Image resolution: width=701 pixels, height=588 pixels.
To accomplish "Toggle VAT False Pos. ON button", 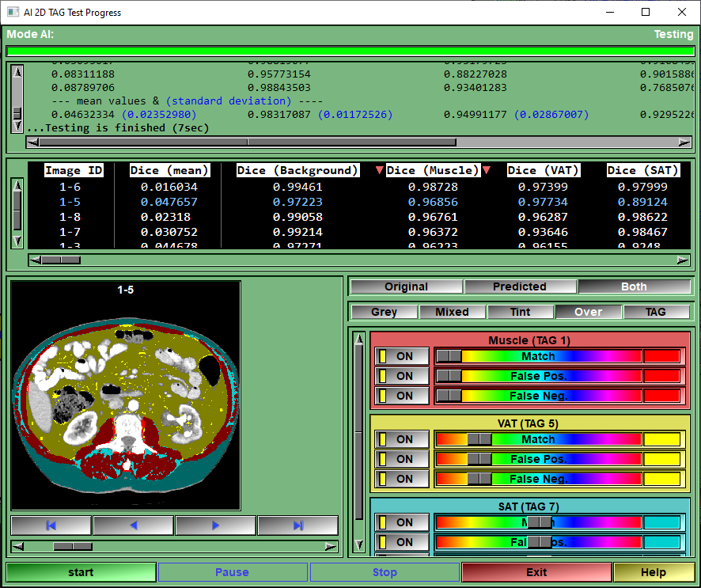I will point(403,459).
